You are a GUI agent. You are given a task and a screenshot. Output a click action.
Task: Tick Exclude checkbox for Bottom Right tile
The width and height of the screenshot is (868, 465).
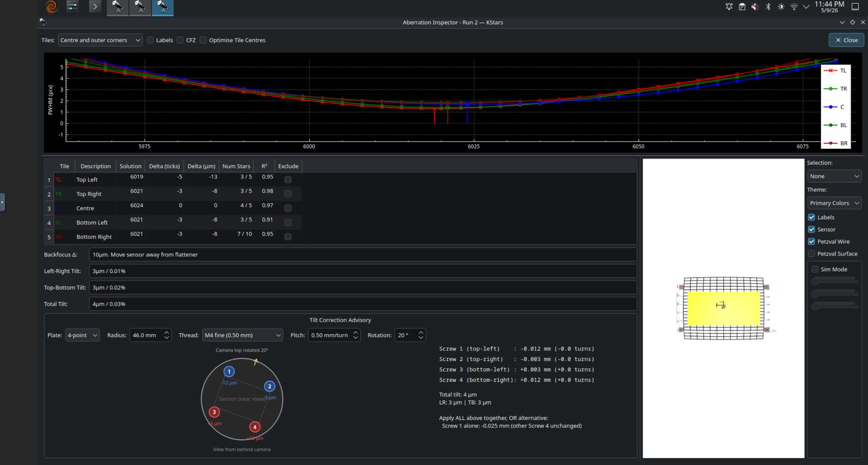click(x=288, y=237)
